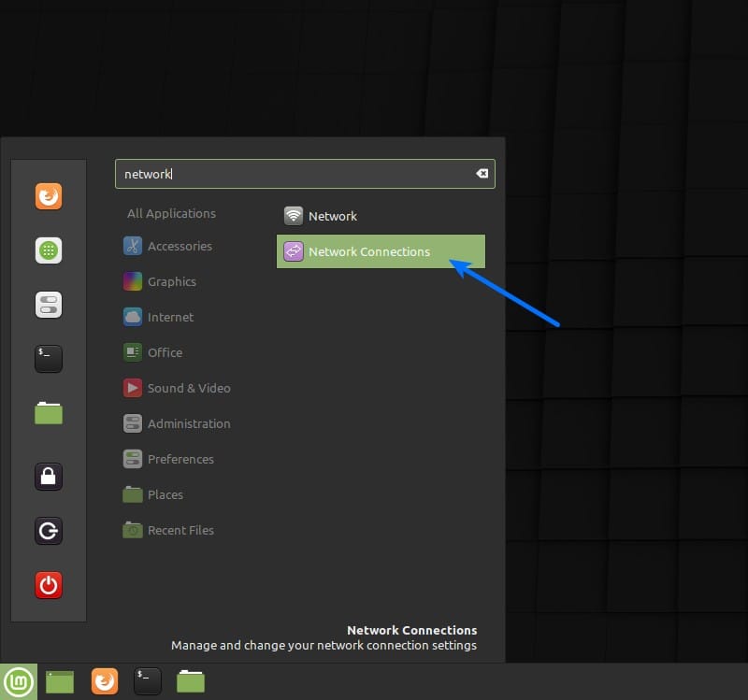This screenshot has width=748, height=700.
Task: Select the Sound & Video category
Action: [x=188, y=388]
